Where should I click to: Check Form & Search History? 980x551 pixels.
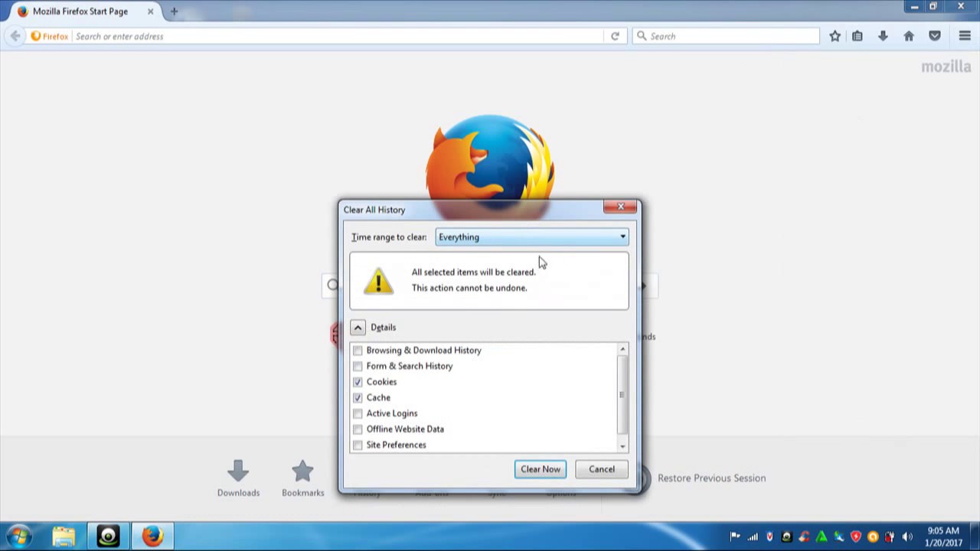click(x=358, y=367)
